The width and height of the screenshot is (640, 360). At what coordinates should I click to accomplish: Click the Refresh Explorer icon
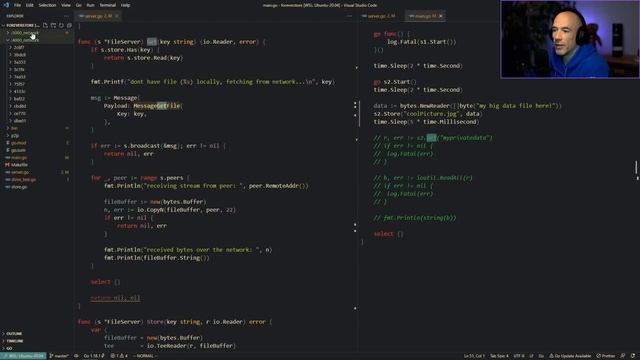(61, 25)
